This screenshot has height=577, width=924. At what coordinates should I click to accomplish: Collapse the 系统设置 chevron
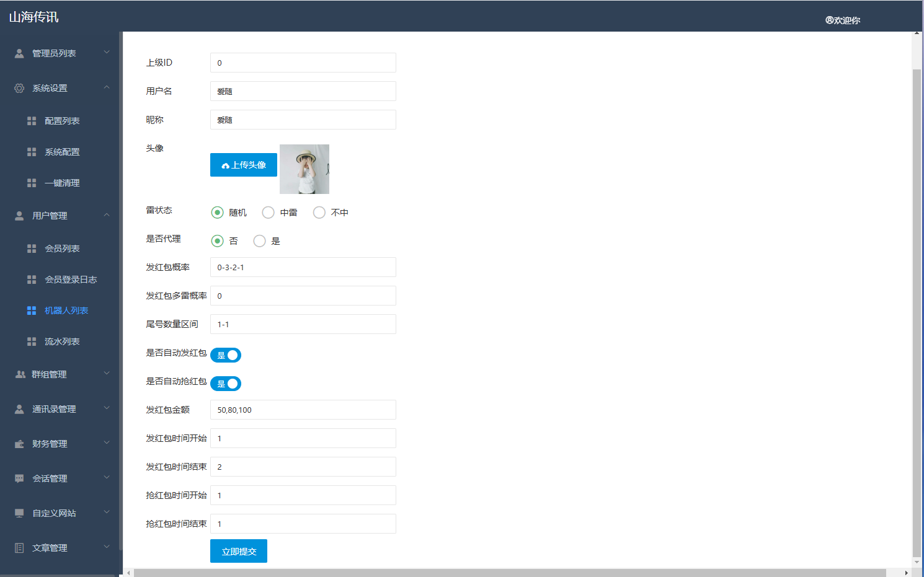coord(107,87)
